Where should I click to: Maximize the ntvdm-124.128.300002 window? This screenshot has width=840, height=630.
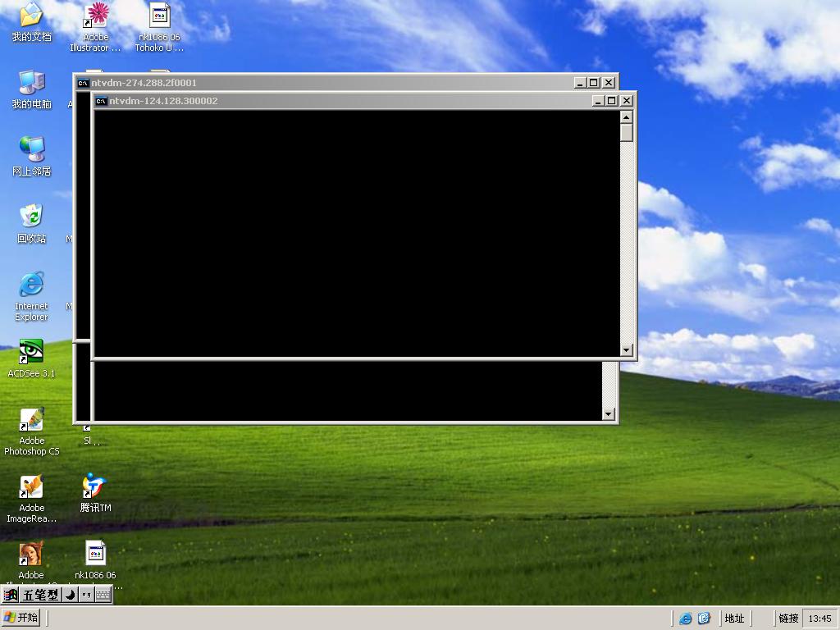(612, 101)
